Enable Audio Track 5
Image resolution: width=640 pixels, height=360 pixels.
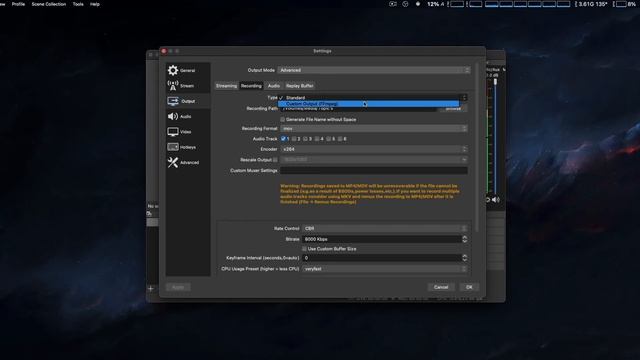click(x=329, y=139)
